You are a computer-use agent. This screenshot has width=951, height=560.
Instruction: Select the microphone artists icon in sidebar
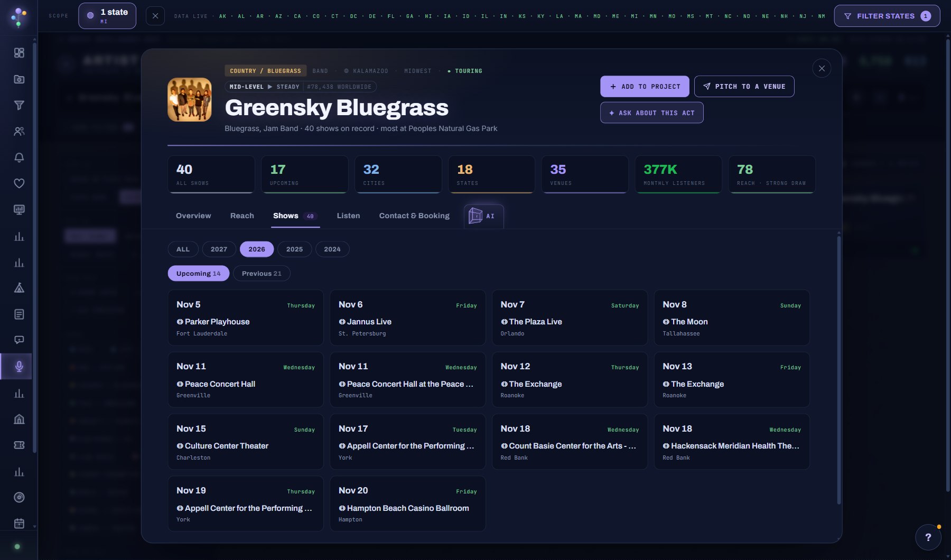click(19, 366)
